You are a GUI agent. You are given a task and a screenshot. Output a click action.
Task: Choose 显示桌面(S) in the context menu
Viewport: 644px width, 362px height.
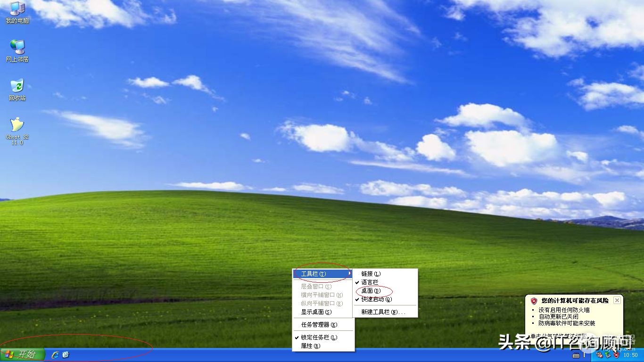pos(323,312)
